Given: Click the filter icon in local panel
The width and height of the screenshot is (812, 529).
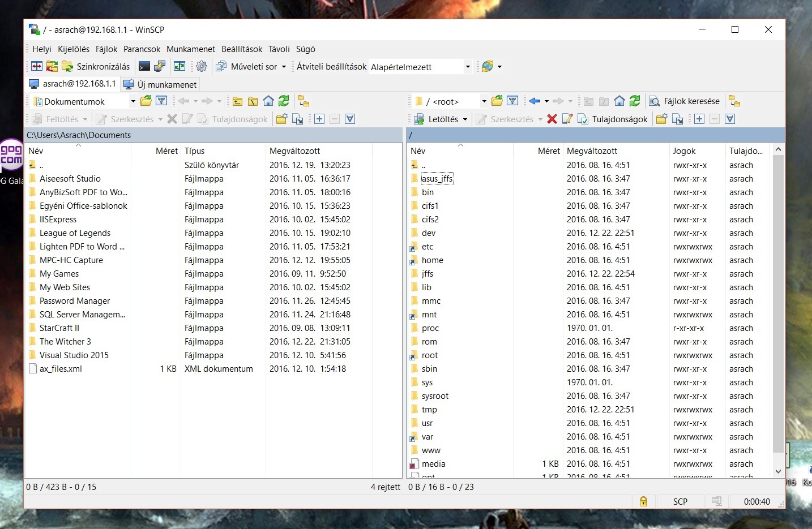Looking at the screenshot, I should click(161, 101).
